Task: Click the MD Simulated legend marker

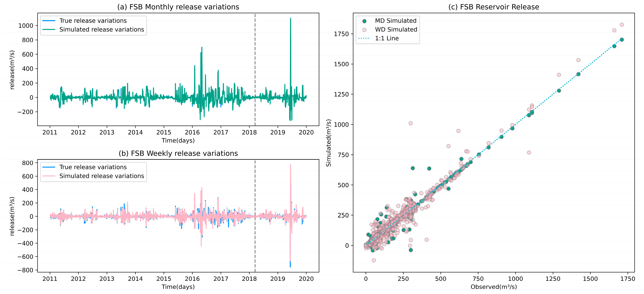Action: tap(364, 21)
